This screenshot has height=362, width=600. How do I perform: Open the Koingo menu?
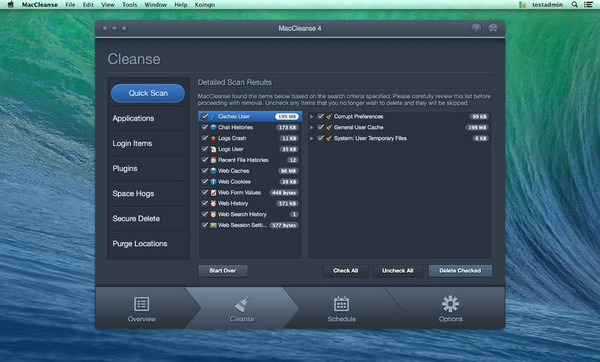click(x=205, y=5)
